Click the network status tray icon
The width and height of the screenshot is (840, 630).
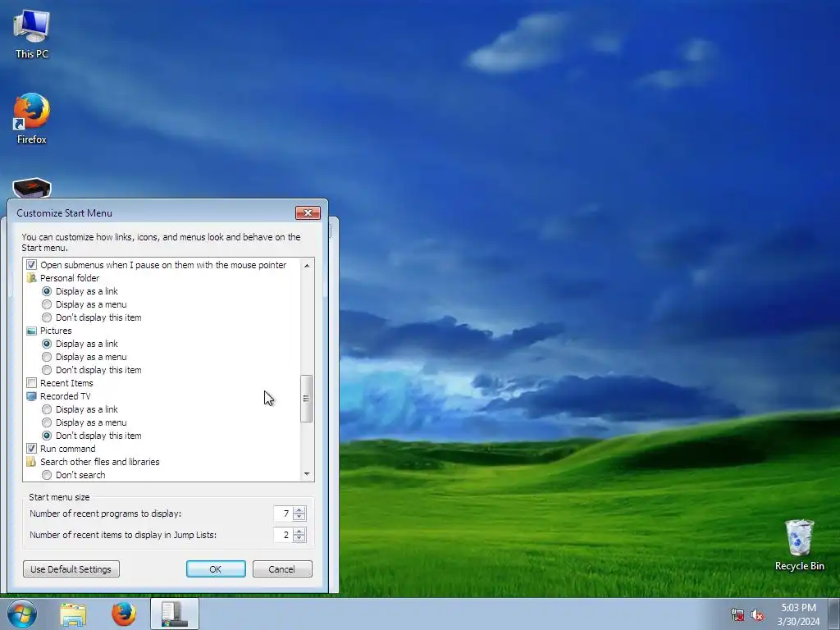[x=737, y=615]
